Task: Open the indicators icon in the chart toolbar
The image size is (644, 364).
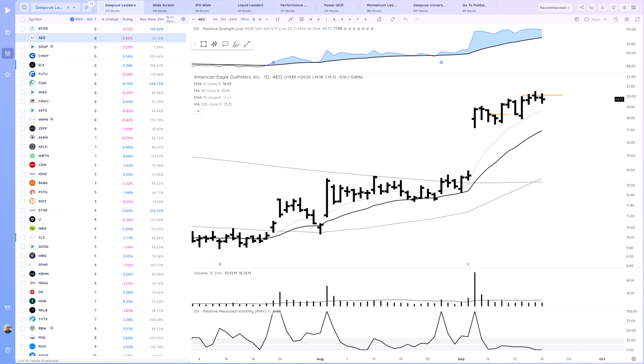Action: point(291,19)
